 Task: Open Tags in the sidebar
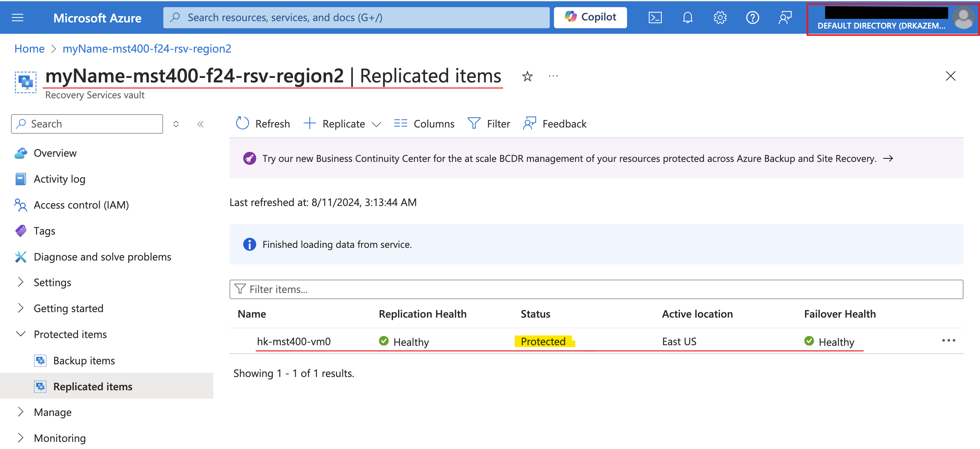[x=44, y=231]
